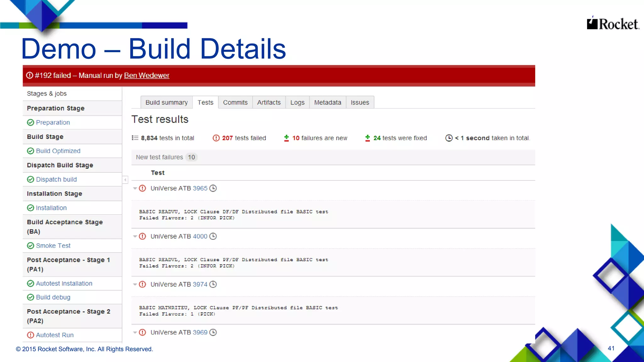View the Logs tab
The height and width of the screenshot is (362, 644).
[x=297, y=102]
